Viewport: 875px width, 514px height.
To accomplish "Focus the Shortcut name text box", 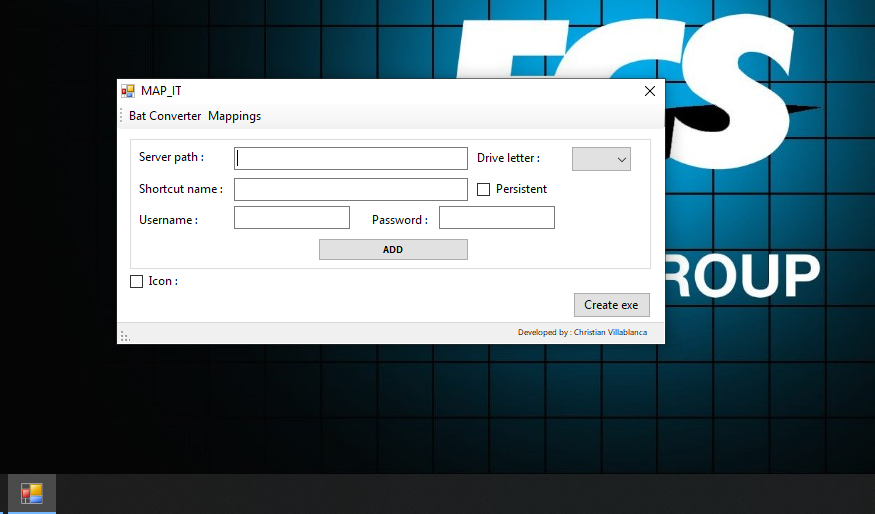I will pos(350,189).
